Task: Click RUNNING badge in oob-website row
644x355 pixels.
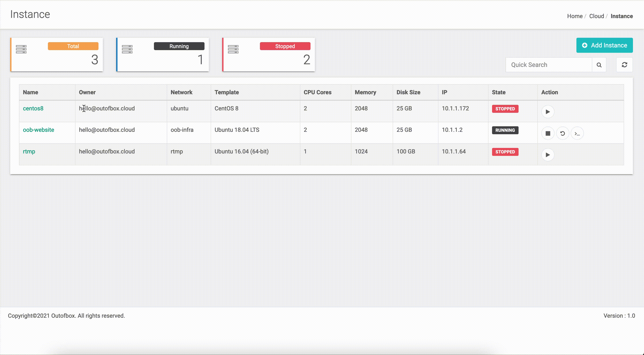Action: pos(505,130)
